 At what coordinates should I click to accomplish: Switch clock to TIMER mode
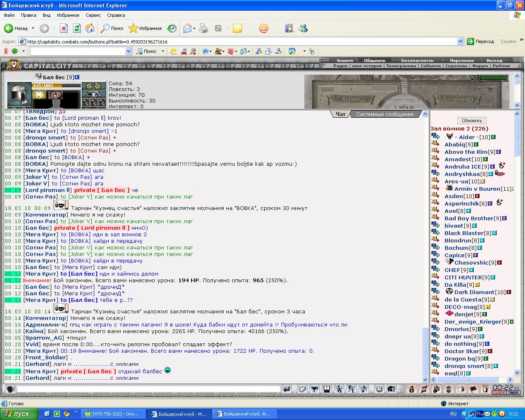point(514,393)
